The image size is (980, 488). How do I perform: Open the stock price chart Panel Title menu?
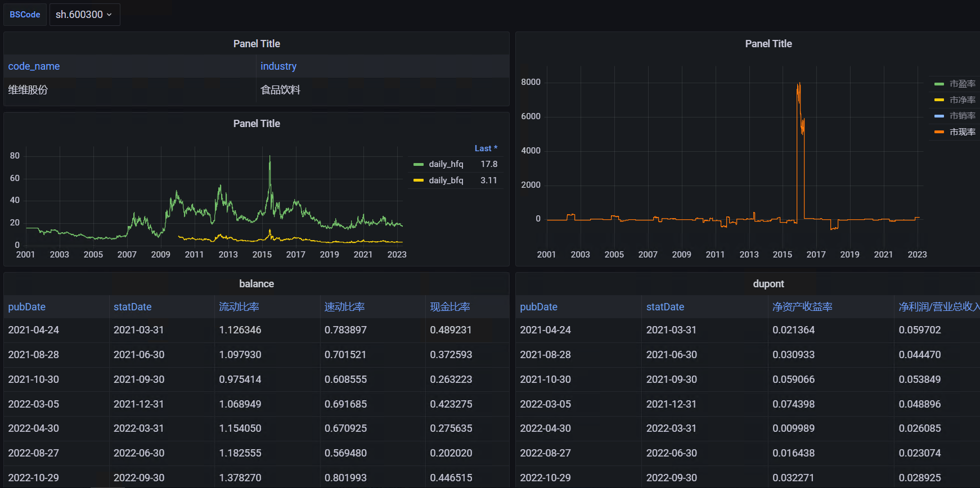[257, 124]
